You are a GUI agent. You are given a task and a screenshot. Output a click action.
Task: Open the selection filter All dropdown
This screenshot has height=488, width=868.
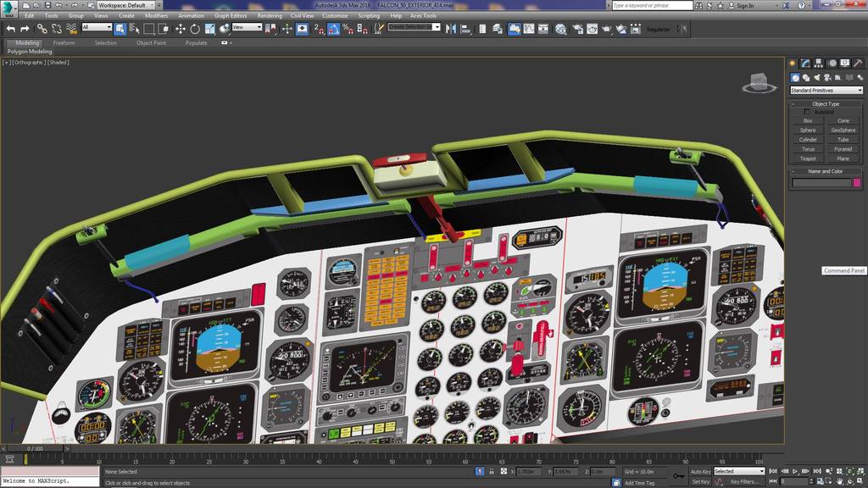click(x=97, y=28)
